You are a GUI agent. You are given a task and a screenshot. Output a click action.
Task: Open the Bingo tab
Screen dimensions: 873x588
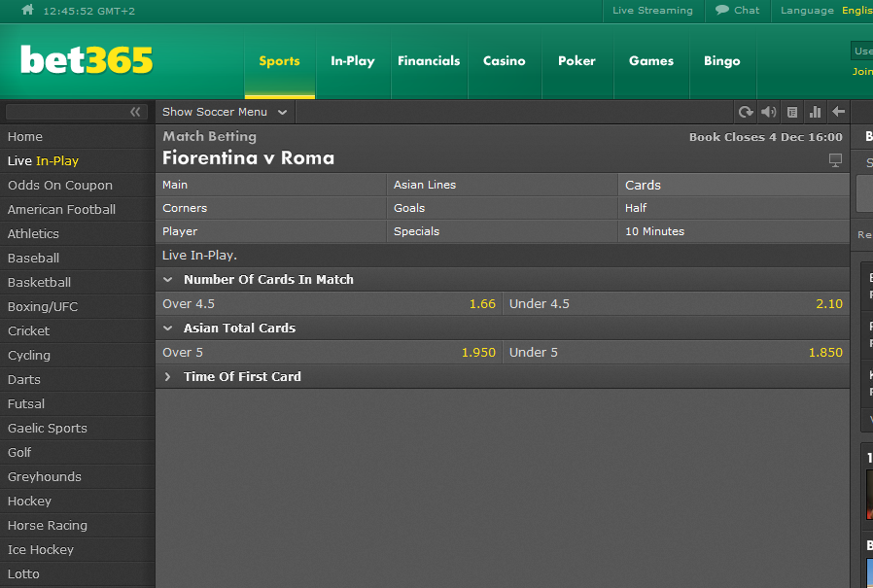click(x=722, y=60)
